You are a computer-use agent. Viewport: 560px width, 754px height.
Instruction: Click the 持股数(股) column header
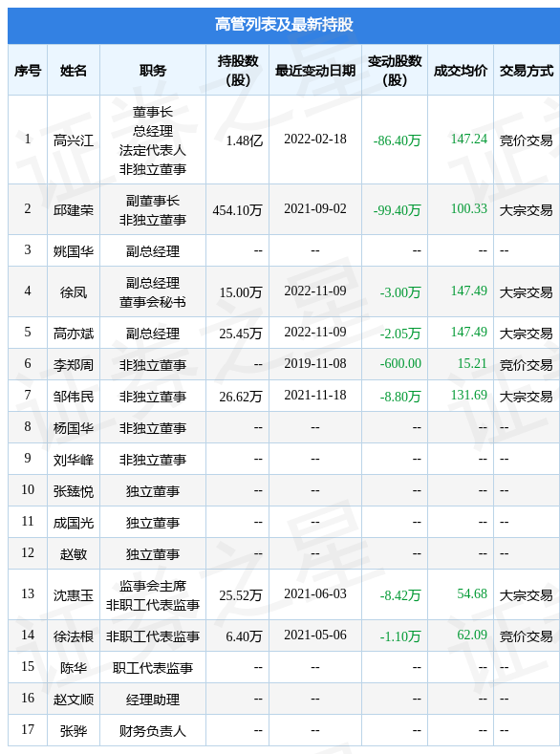point(237,70)
